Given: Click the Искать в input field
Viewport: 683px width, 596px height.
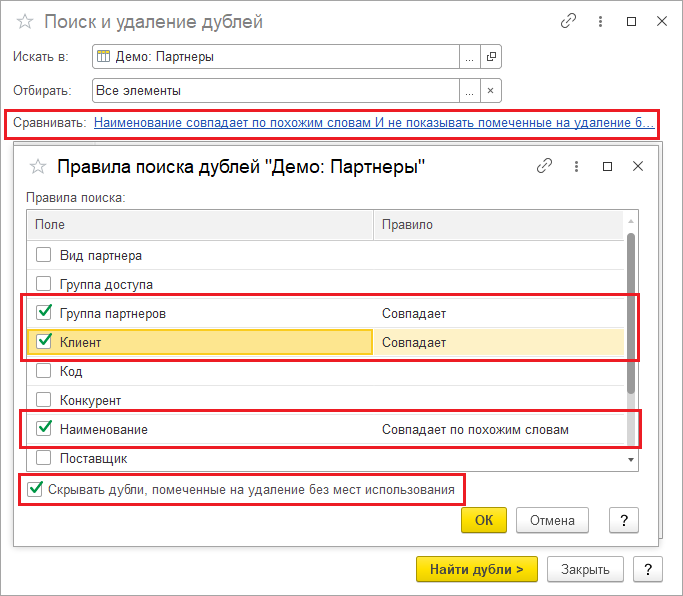Looking at the screenshot, I should point(276,57).
